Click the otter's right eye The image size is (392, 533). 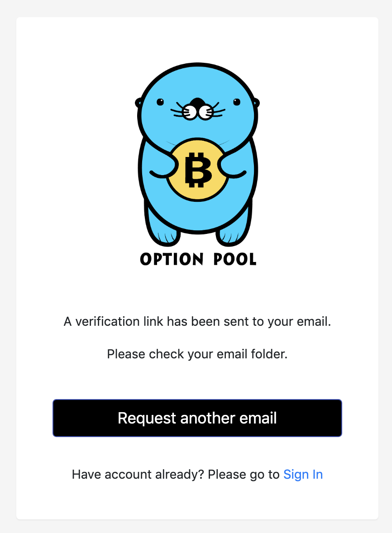coord(237,102)
